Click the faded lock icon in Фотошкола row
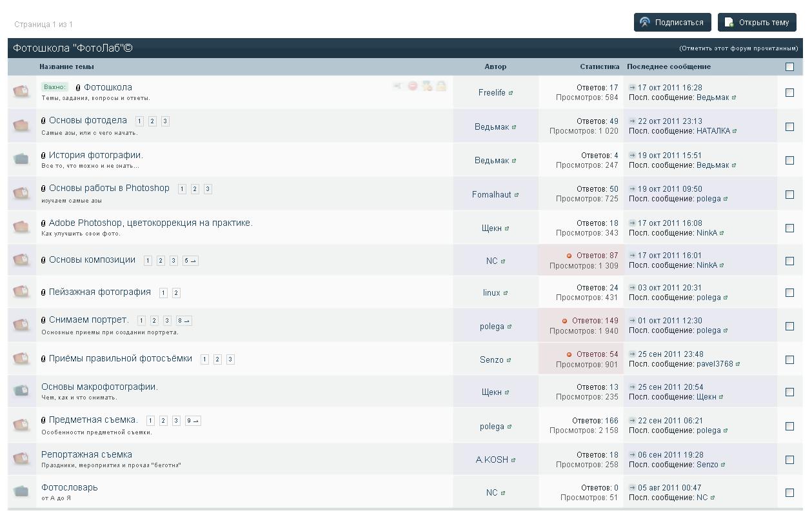This screenshot has height=515, width=812. pyautogui.click(x=441, y=86)
